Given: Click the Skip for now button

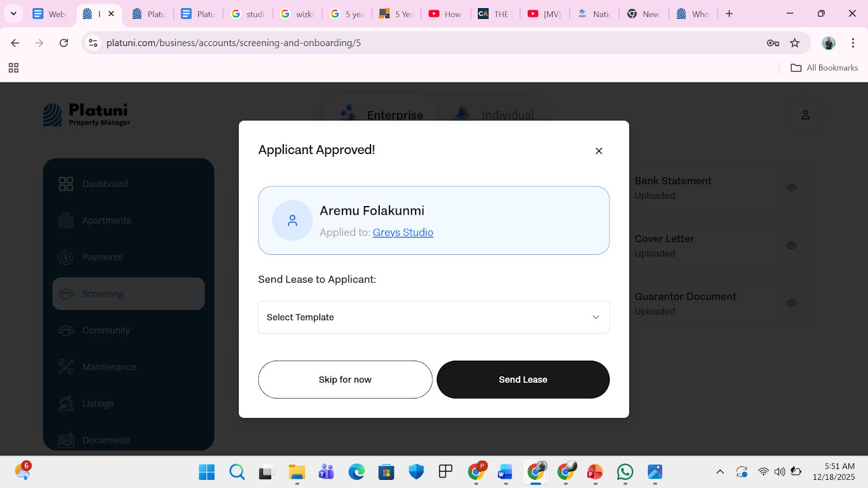Looking at the screenshot, I should 345,380.
